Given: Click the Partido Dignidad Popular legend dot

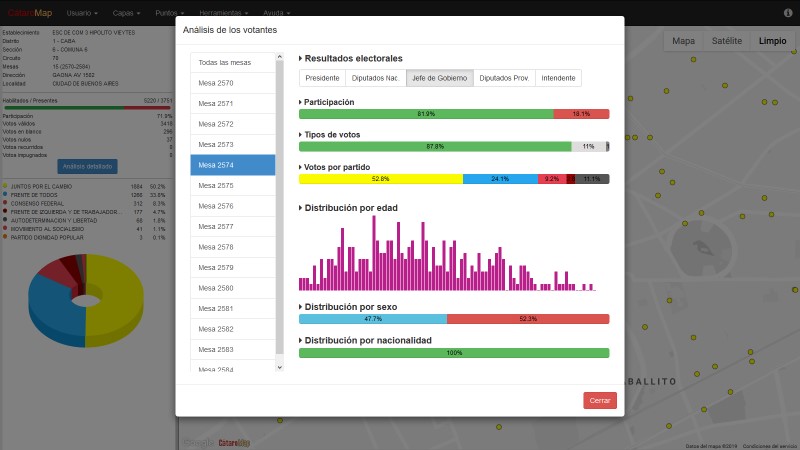Looking at the screenshot, I should (x=5, y=237).
